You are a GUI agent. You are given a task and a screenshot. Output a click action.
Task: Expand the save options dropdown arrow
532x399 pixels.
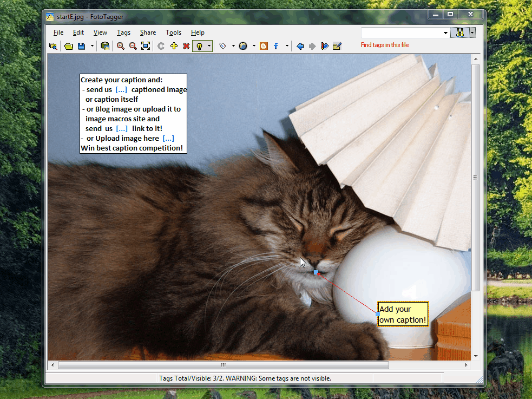[x=92, y=46]
